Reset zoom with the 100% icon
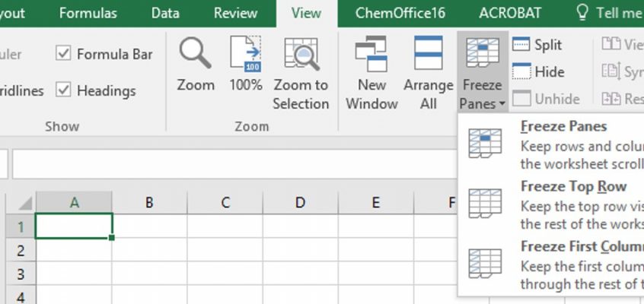The width and height of the screenshot is (644, 304). coord(246,53)
